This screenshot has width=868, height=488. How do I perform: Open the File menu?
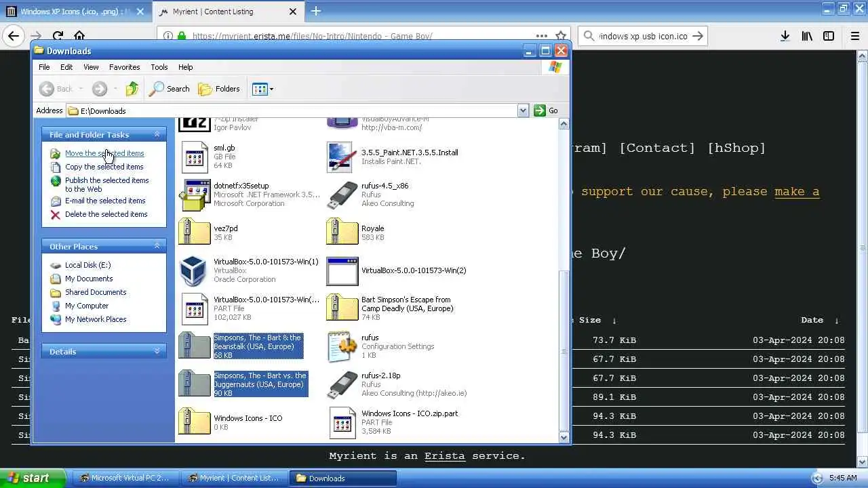(x=44, y=67)
